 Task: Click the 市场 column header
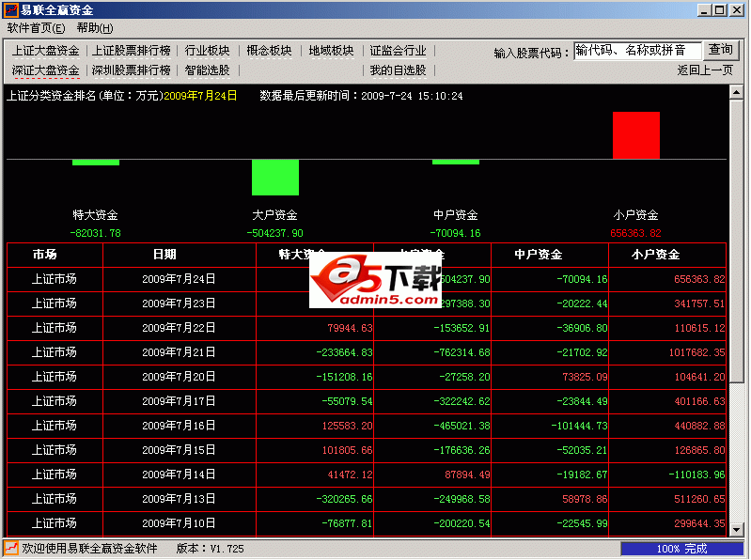(x=55, y=255)
